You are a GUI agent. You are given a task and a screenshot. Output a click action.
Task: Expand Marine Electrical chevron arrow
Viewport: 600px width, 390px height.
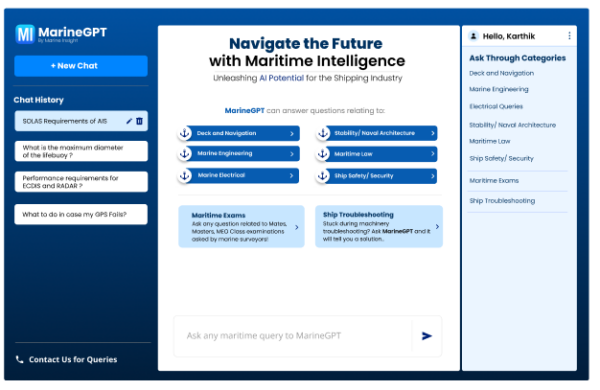[x=292, y=176]
